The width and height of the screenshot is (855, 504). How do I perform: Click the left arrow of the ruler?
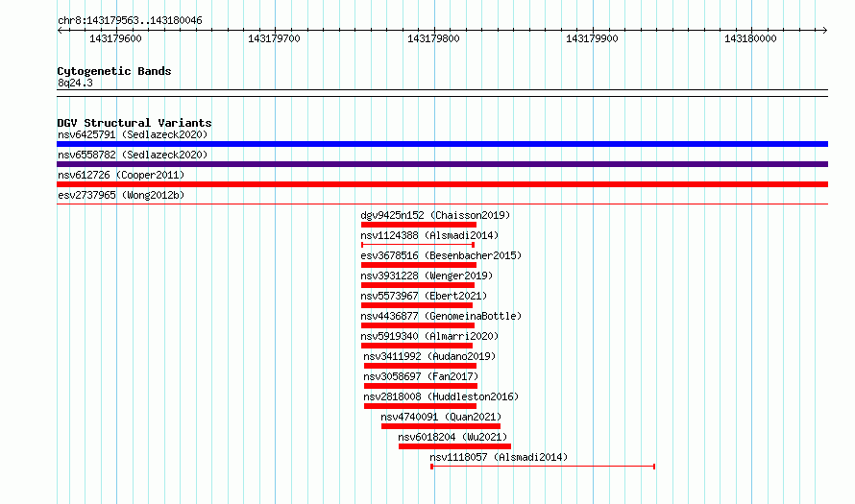[x=60, y=30]
